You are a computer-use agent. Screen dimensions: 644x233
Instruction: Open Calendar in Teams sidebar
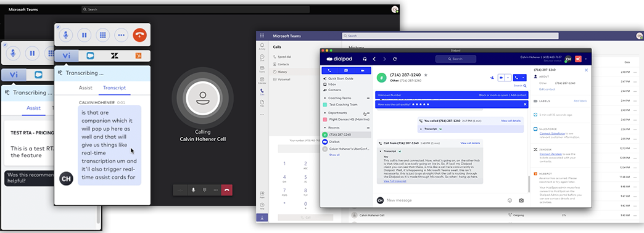262,80
